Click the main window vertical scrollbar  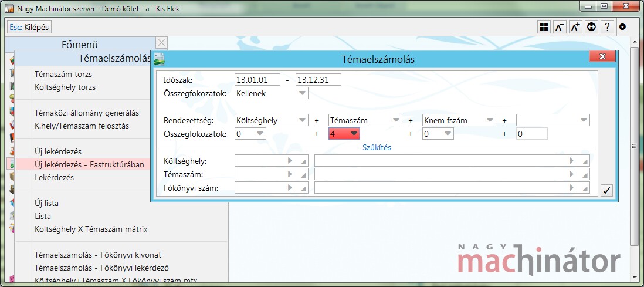634,159
